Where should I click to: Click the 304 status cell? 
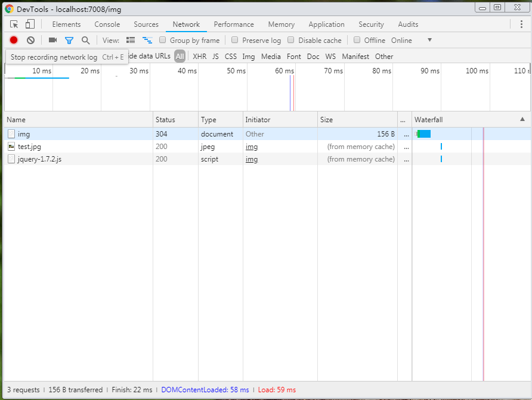pyautogui.click(x=175, y=134)
